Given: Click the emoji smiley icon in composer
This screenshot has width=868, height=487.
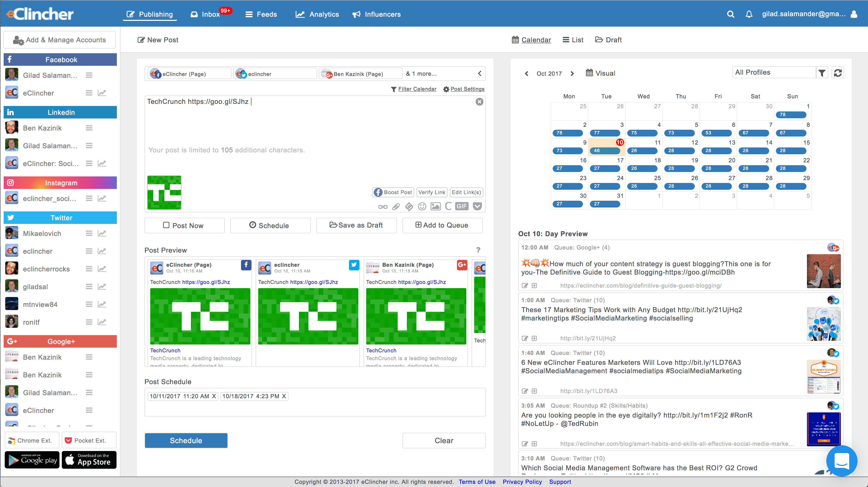Looking at the screenshot, I should (422, 206).
